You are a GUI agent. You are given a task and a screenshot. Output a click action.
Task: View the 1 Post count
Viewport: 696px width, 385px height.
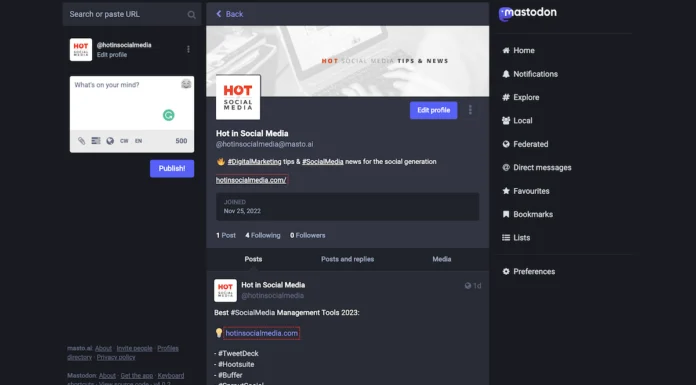pyautogui.click(x=226, y=235)
